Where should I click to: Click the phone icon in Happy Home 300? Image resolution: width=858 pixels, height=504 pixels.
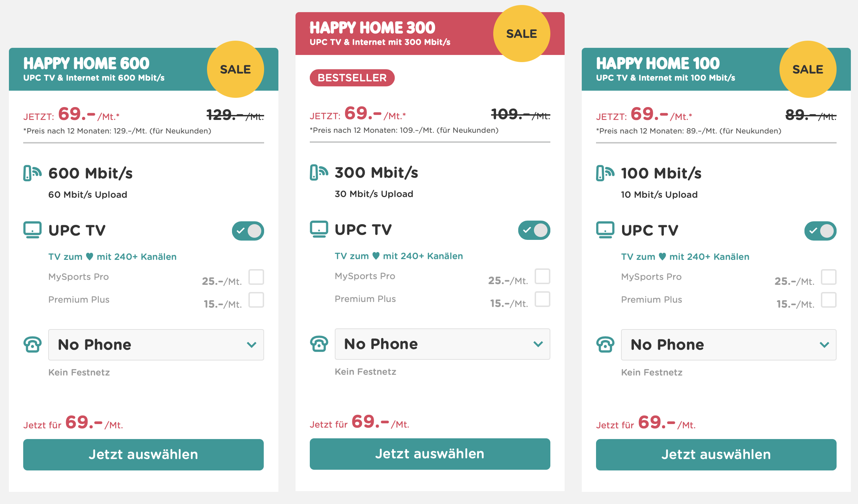(x=319, y=344)
